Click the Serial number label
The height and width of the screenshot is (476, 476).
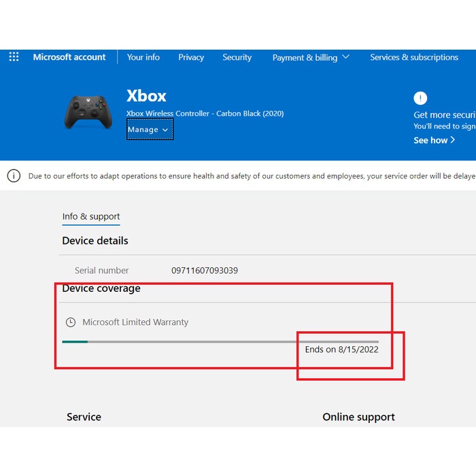coord(102,270)
